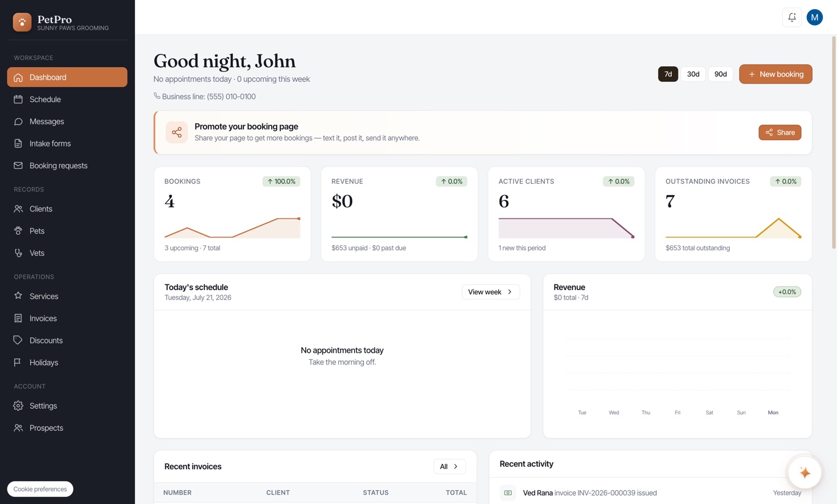Viewport: 837px width, 504px height.
Task: Click the Outstanding Invoices stat card
Action: (x=734, y=214)
